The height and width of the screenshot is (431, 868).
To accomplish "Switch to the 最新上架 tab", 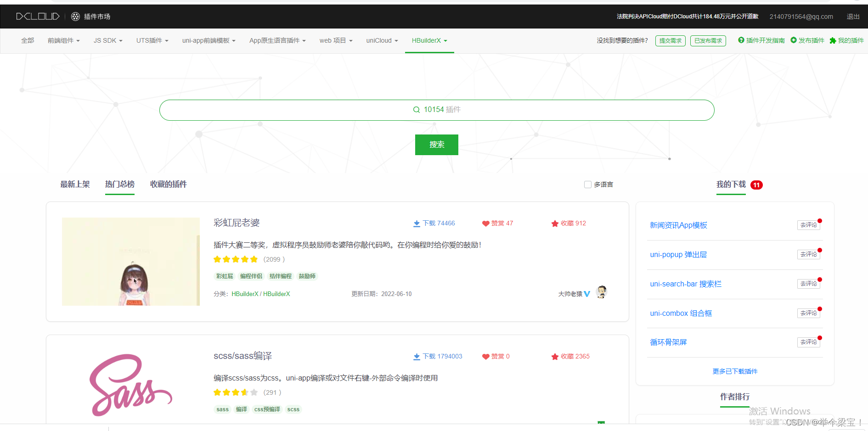I will pos(75,184).
